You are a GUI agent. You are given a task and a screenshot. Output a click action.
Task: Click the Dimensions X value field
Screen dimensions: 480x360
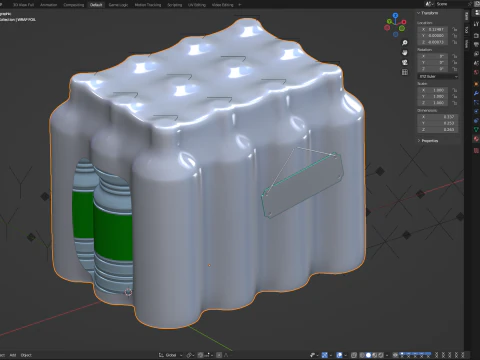pos(438,117)
